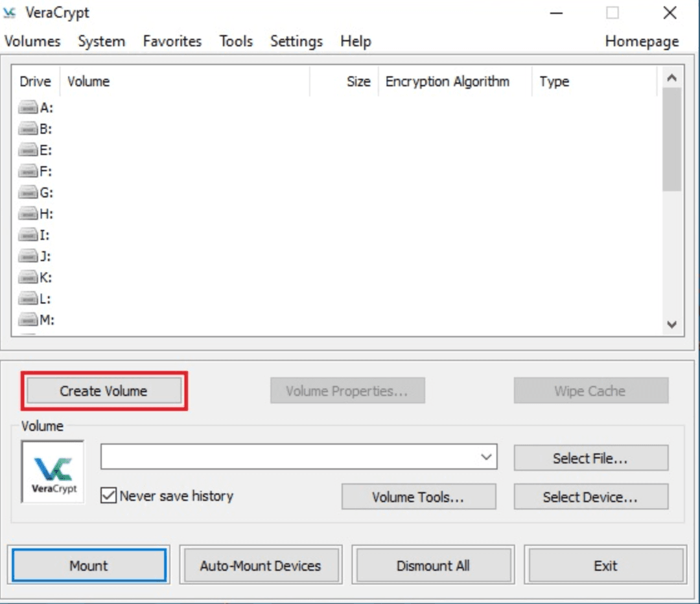Select the M: drive icon
The image size is (700, 604).
tap(28, 319)
